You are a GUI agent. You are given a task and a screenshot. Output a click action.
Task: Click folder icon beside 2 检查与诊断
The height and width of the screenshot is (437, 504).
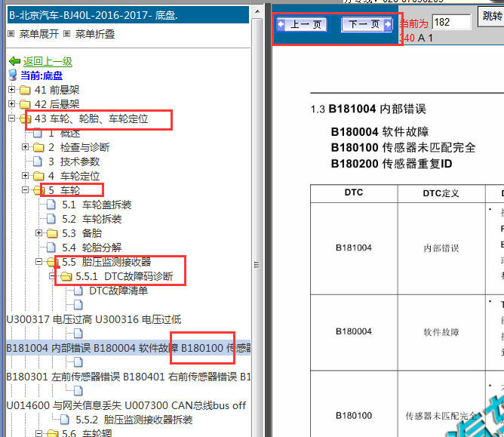pos(38,147)
